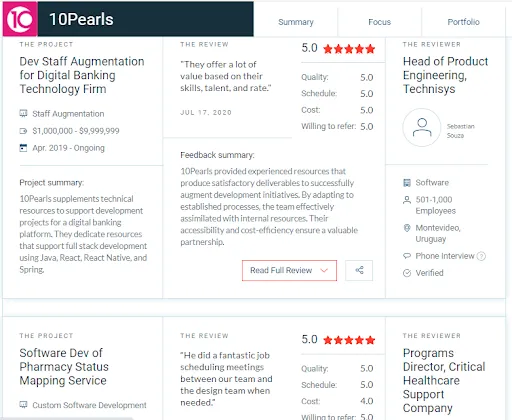Click the 'Feedback summary:' label
This screenshot has height=420, width=512.
pyautogui.click(x=217, y=155)
